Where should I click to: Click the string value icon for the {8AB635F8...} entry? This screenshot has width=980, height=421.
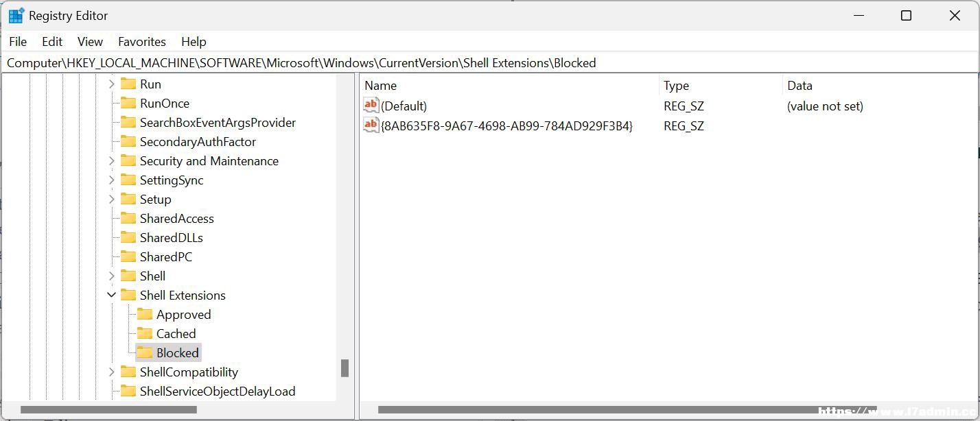(x=371, y=125)
